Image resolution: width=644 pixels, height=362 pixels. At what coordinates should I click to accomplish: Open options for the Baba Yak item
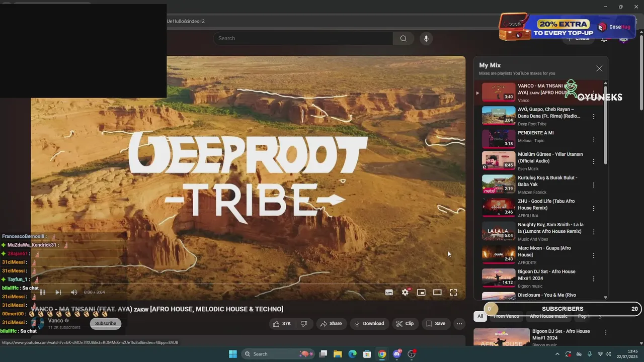[x=594, y=185]
